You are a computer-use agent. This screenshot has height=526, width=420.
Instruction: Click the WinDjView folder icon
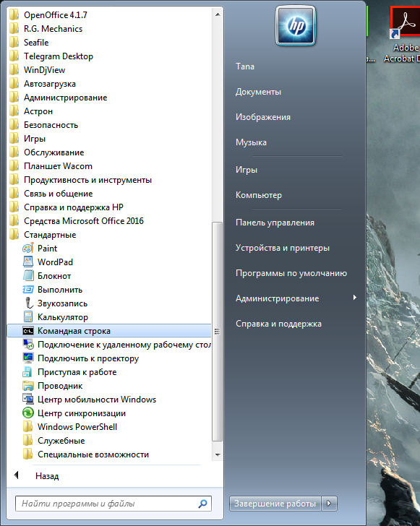point(14,70)
